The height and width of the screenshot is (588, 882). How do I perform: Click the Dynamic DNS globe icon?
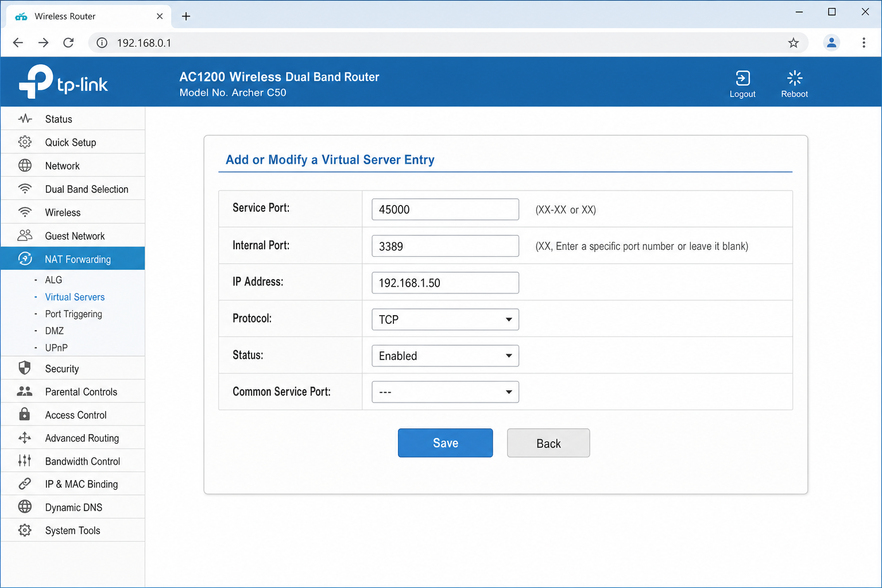coord(25,507)
